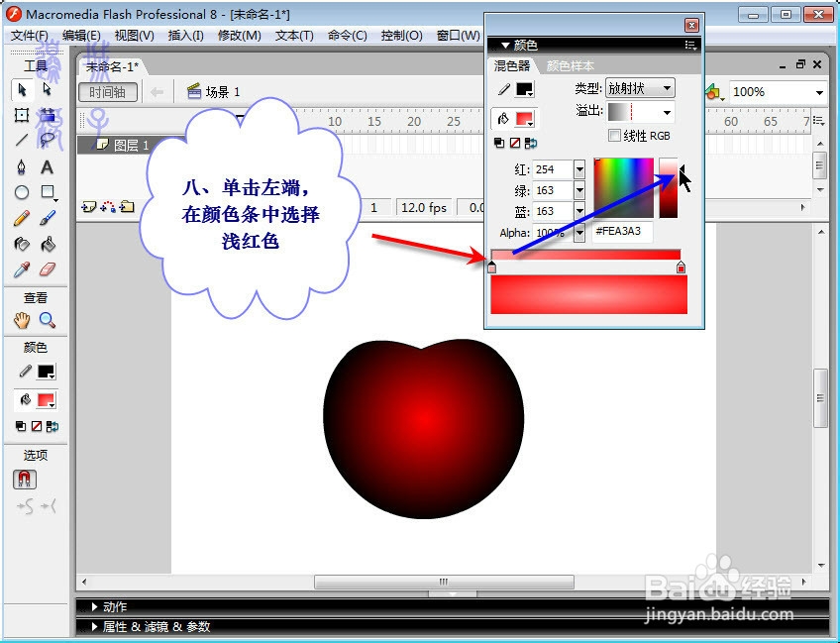This screenshot has width=840, height=643.
Task: Select the Subselection arrow tool
Action: (x=46, y=90)
